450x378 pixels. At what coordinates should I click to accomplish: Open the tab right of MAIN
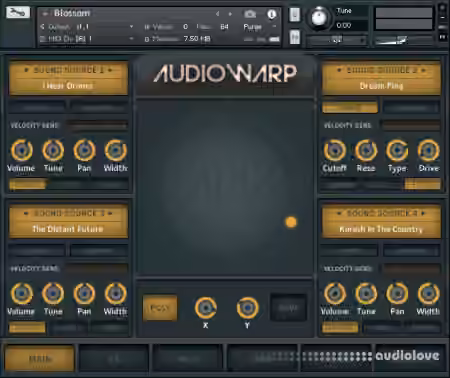coord(114,359)
